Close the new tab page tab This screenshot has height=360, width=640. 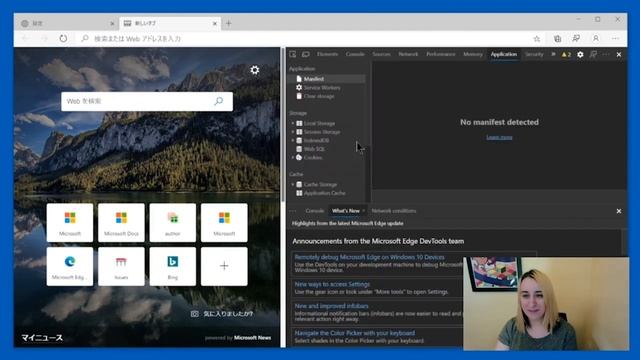tap(215, 24)
